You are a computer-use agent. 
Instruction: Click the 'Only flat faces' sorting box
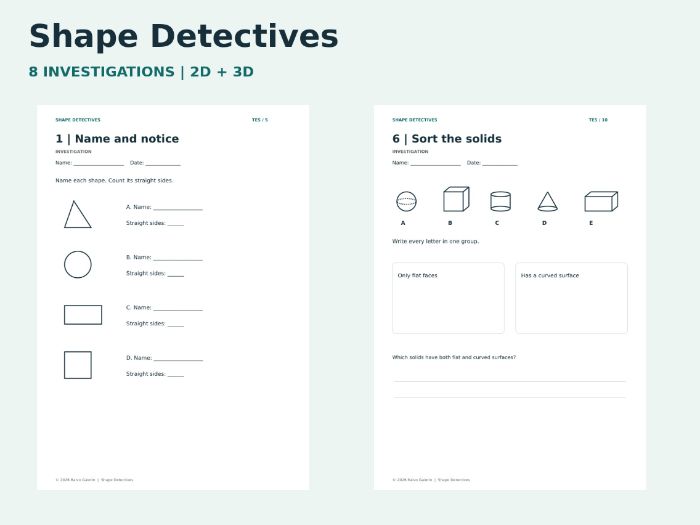448,298
